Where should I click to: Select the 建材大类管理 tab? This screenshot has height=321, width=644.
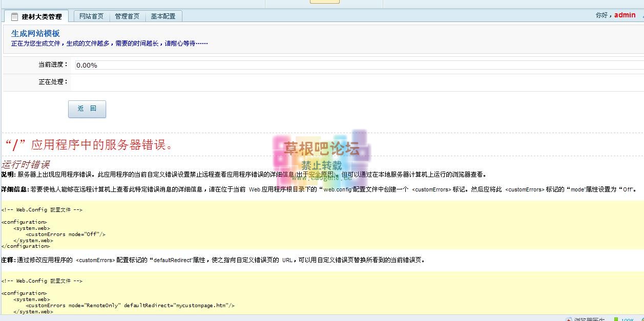[x=39, y=15]
